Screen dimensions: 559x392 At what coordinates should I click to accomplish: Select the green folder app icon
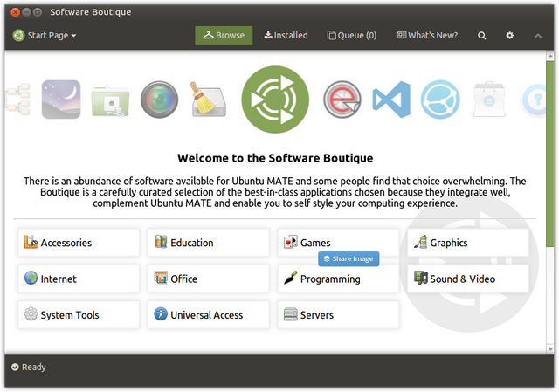point(110,101)
